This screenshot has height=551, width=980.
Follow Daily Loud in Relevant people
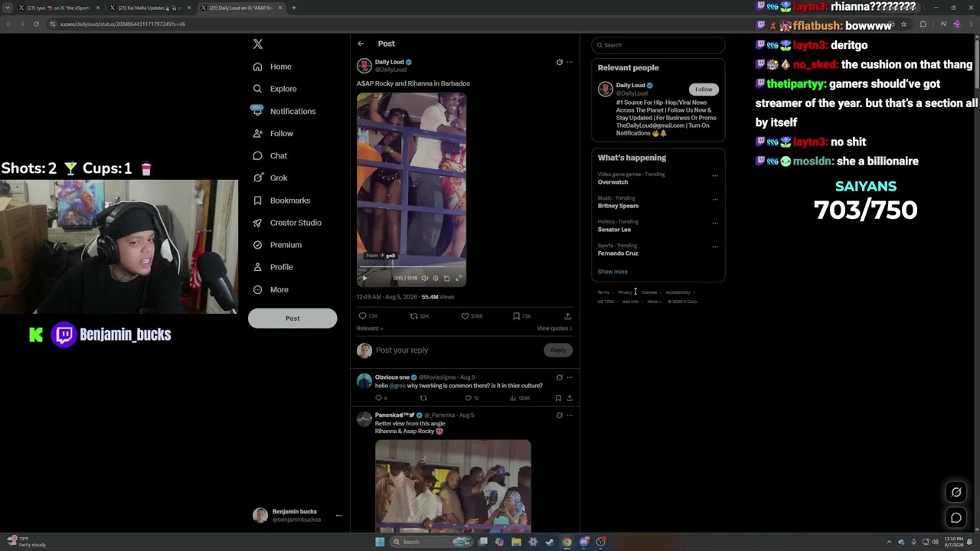[704, 90]
